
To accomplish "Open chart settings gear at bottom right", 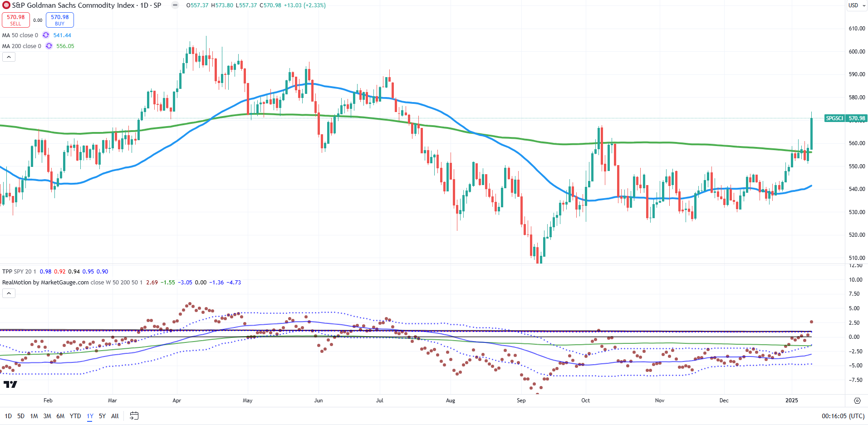I will click(x=857, y=401).
